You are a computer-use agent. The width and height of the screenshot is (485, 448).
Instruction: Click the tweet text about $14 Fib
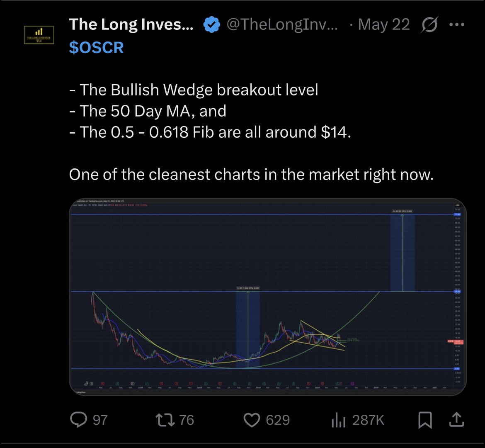click(210, 132)
